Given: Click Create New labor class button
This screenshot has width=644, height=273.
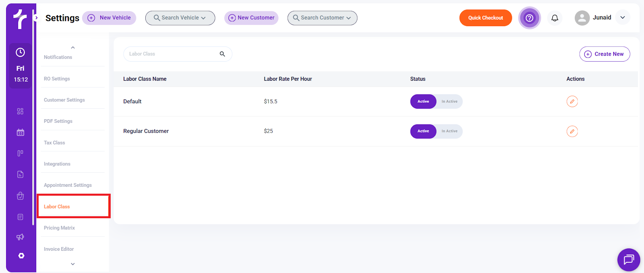Looking at the screenshot, I should (x=605, y=54).
